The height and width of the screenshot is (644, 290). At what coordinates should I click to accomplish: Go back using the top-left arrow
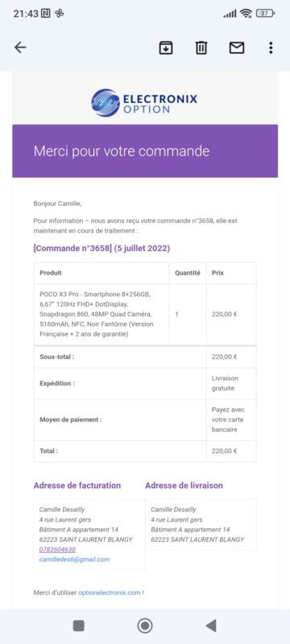point(20,47)
